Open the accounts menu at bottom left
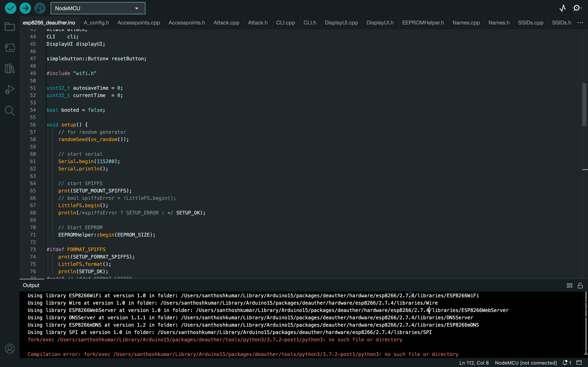The image size is (588, 367). (x=10, y=349)
